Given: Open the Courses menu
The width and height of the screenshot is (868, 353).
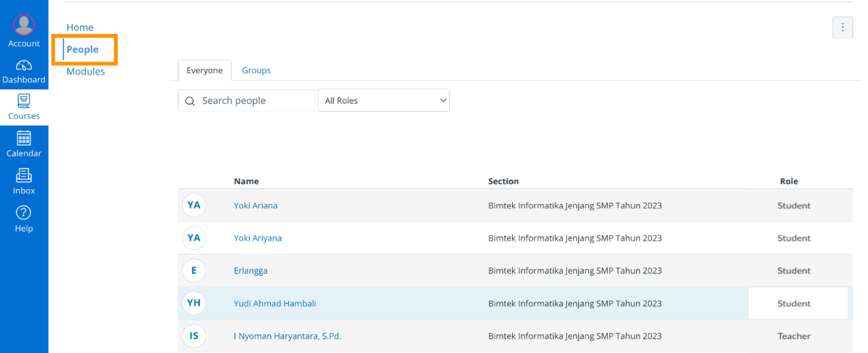Looking at the screenshot, I should tap(24, 107).
